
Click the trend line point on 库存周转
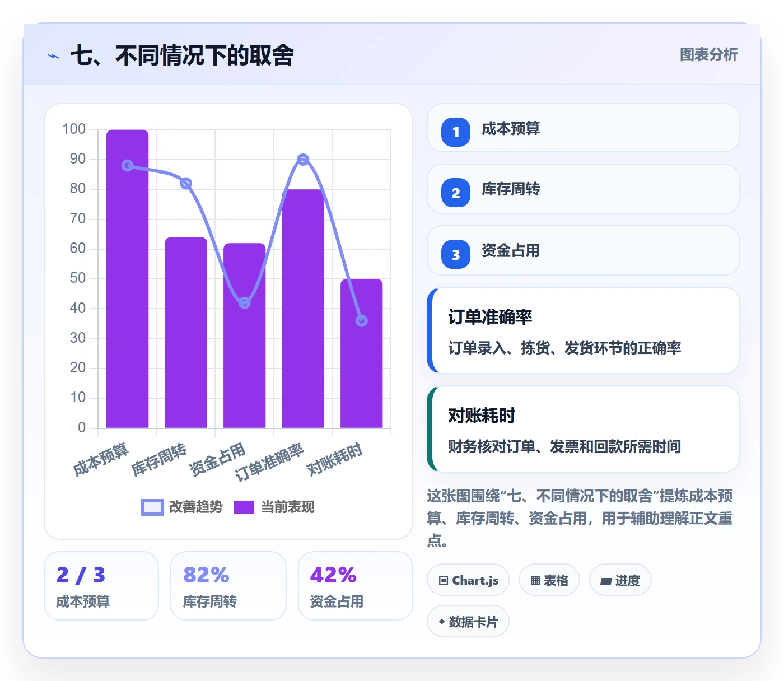coord(186,183)
